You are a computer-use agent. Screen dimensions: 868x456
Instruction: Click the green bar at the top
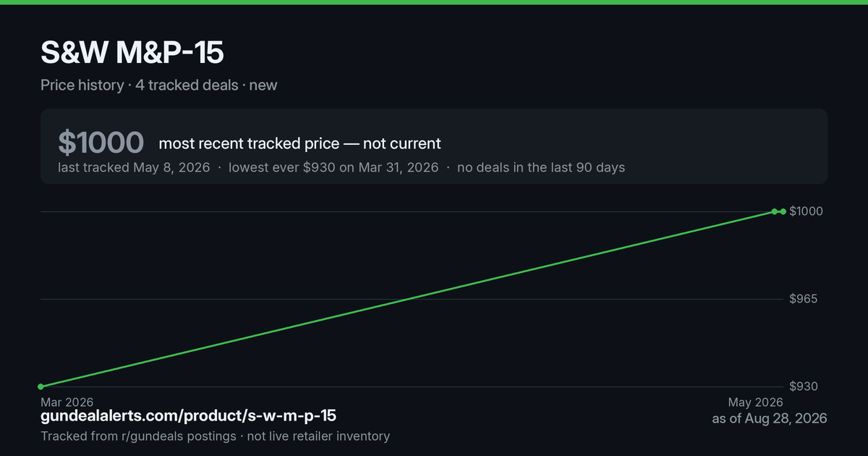click(434, 2)
